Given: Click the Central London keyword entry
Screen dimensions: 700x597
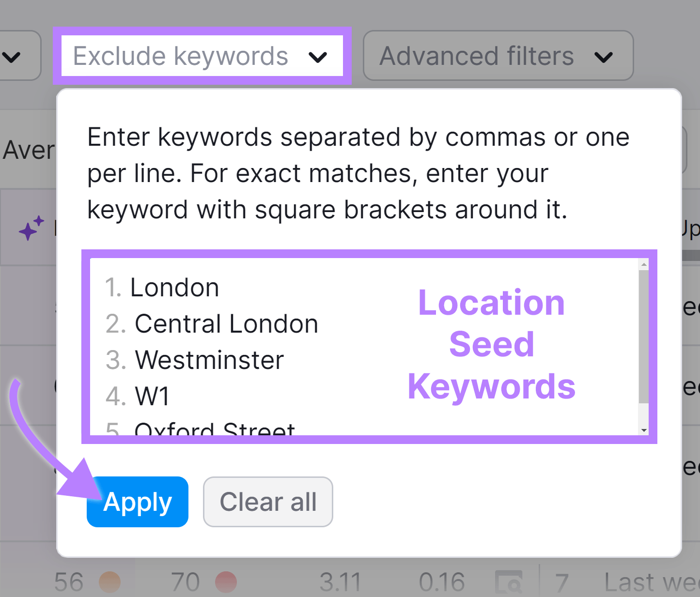Looking at the screenshot, I should pyautogui.click(x=226, y=323).
